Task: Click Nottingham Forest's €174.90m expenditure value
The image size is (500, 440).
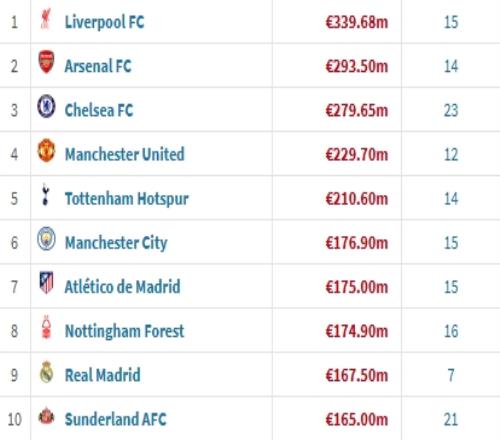Action: point(357,331)
